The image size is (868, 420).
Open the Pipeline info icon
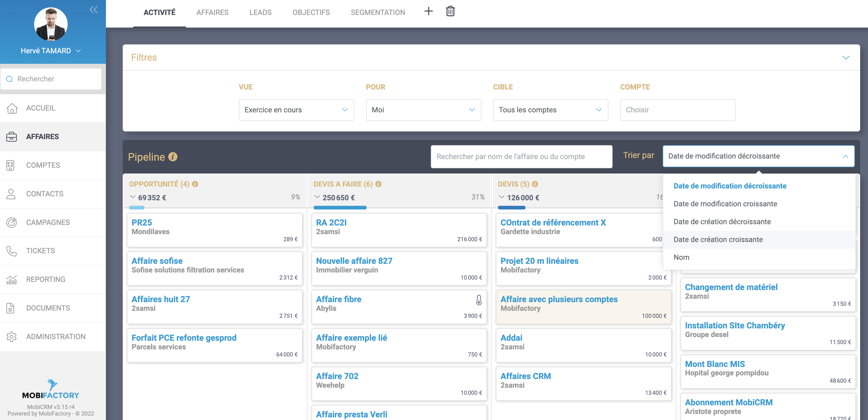[173, 157]
